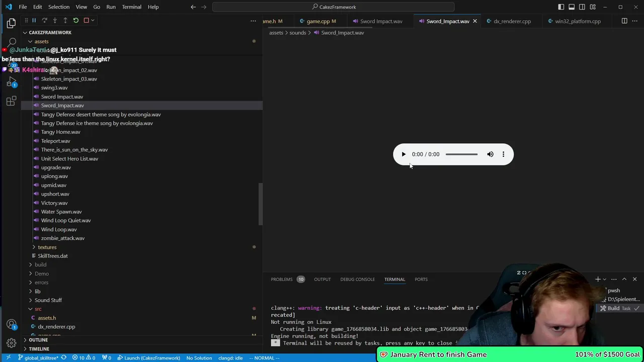Expand the lib folder
644x362 pixels.
(37, 291)
